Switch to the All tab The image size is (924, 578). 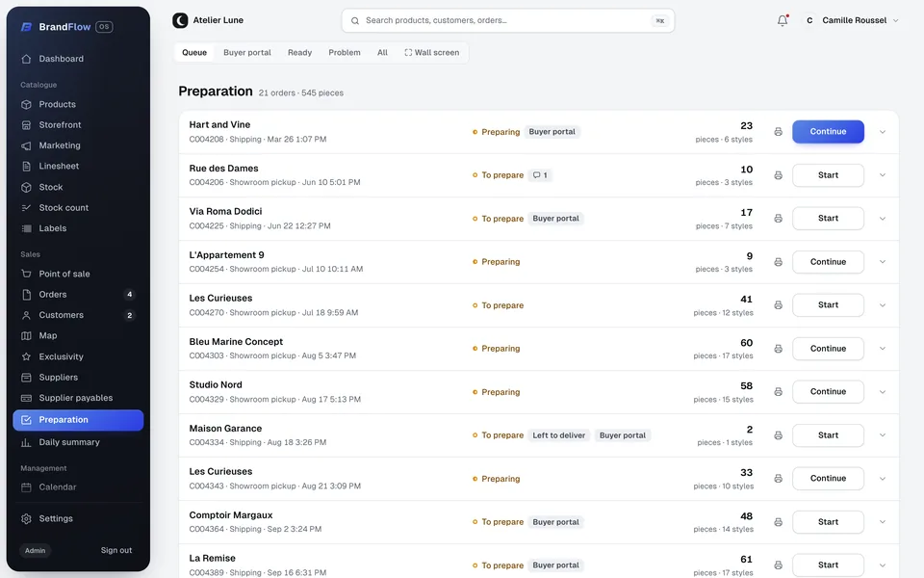382,53
